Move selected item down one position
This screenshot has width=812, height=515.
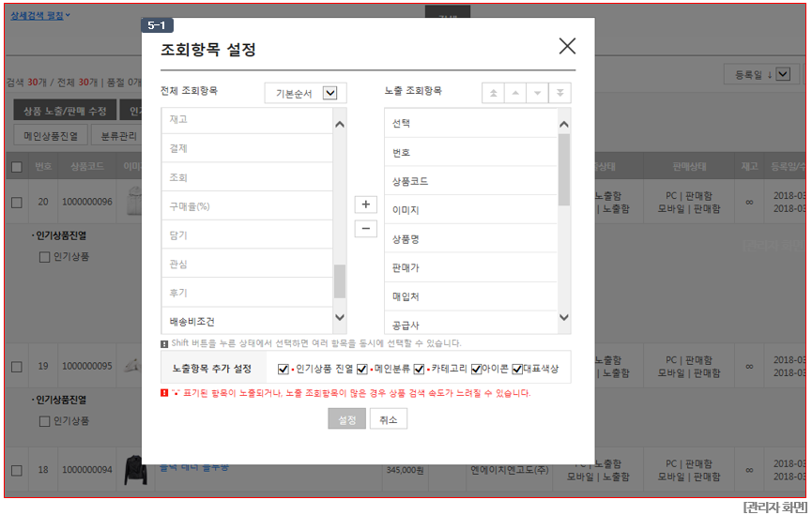[538, 93]
